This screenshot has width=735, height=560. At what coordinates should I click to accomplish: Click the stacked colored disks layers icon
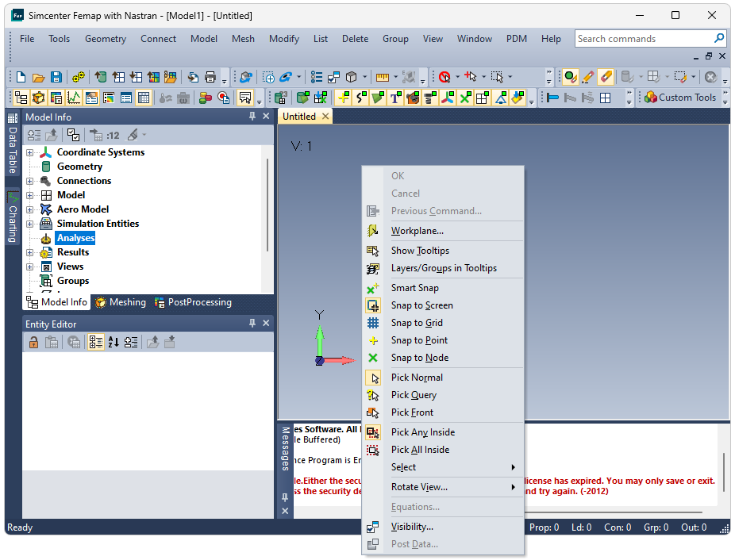206,98
